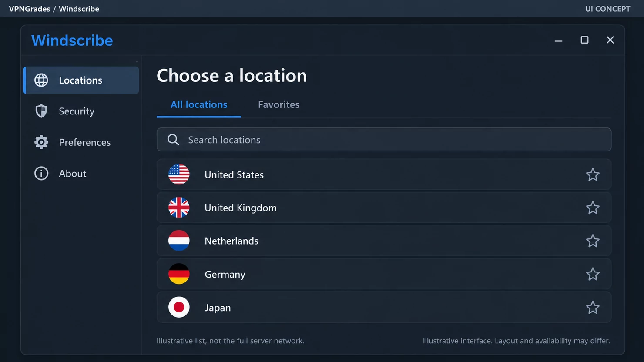Open the Security section label
The width and height of the screenshot is (644, 362).
pos(77,111)
